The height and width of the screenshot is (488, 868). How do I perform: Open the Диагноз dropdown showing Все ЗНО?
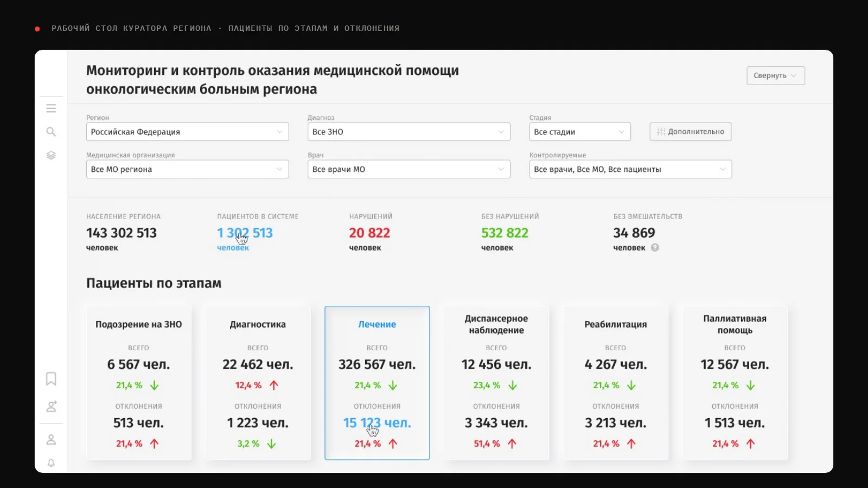point(409,132)
